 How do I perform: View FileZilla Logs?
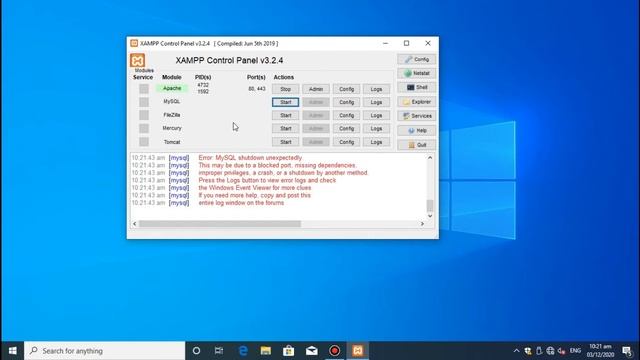(376, 116)
